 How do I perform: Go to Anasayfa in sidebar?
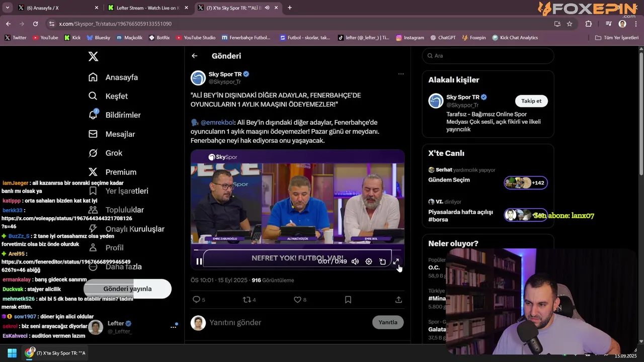(x=113, y=77)
